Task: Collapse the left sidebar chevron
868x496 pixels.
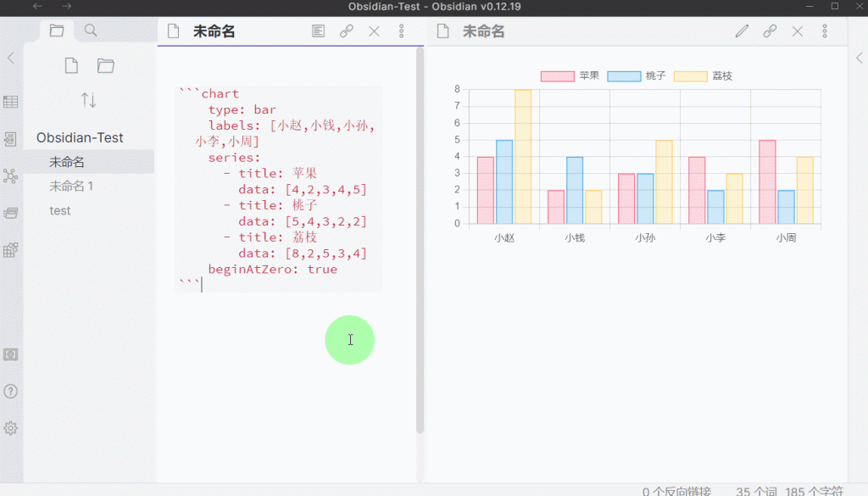Action: point(10,59)
